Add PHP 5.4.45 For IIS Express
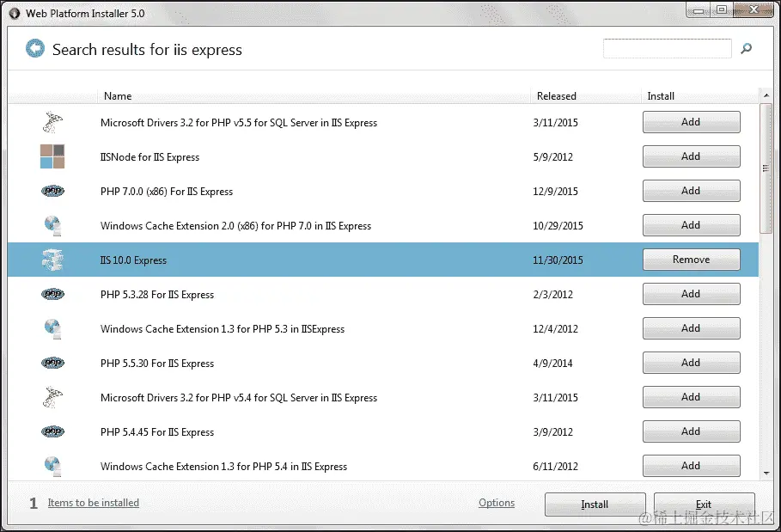 [x=691, y=431]
